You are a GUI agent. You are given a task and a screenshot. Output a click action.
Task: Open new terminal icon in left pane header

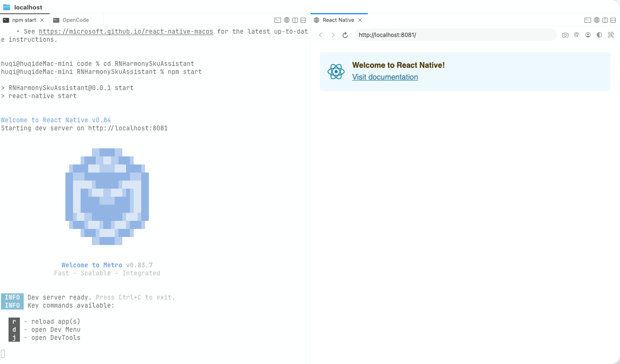(x=278, y=20)
